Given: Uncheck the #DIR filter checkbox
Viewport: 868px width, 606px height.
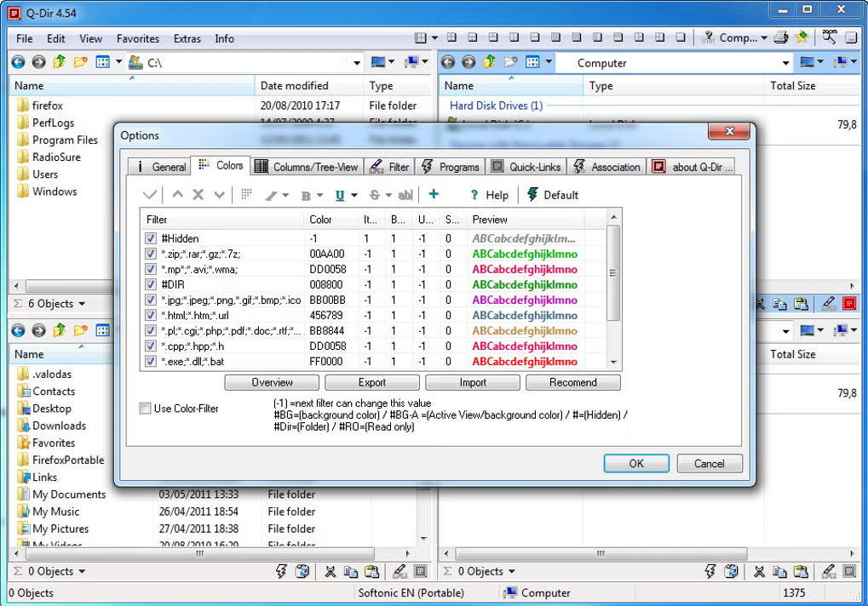Looking at the screenshot, I should [151, 284].
